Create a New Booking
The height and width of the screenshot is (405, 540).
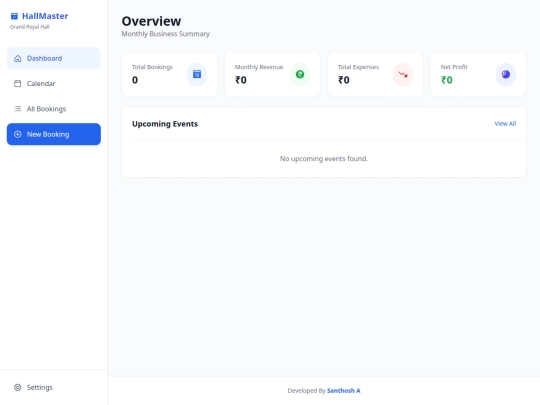click(x=54, y=134)
